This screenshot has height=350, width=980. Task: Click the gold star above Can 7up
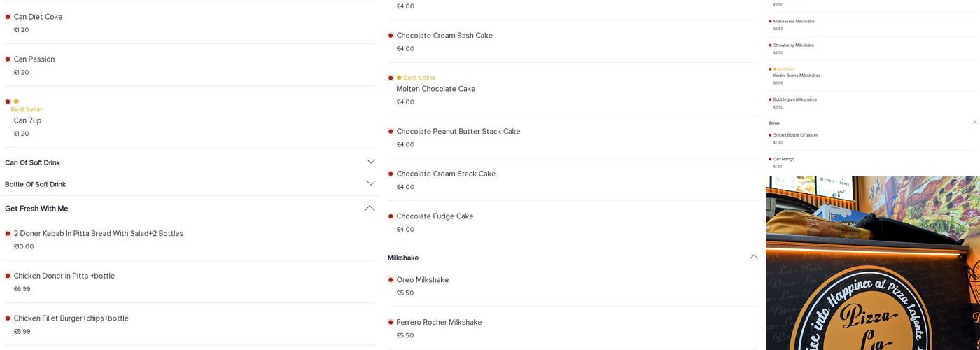16,101
